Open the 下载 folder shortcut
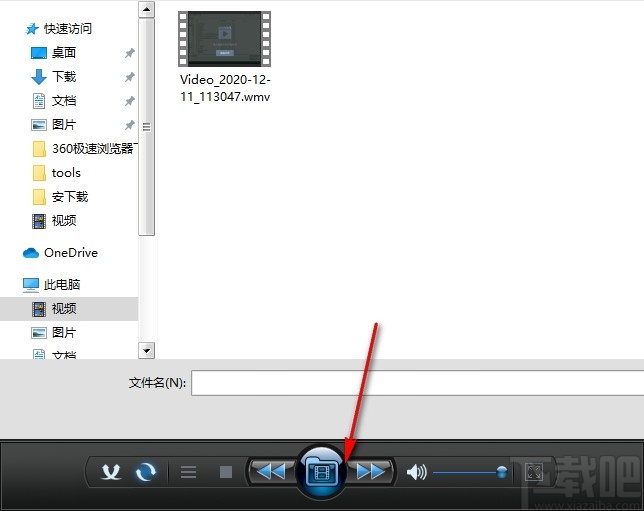 pos(64,77)
